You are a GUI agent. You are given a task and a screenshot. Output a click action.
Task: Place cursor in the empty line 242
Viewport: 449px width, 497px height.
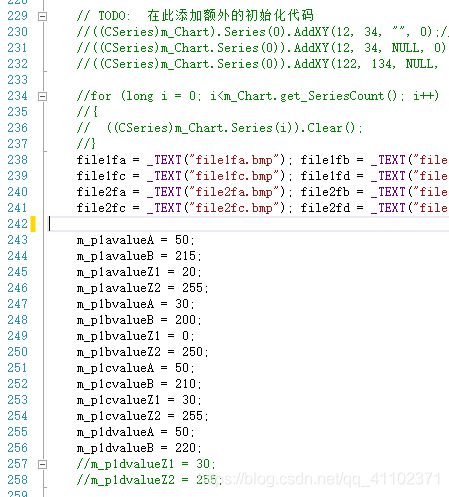[x=248, y=224]
